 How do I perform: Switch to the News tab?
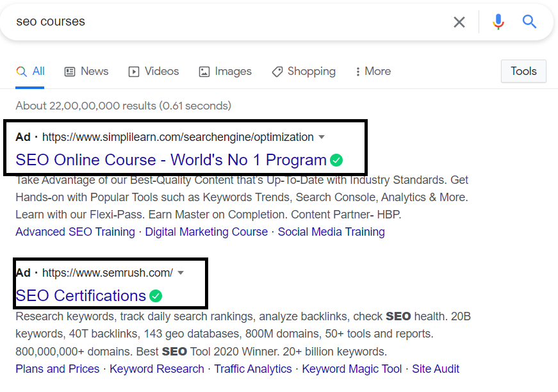pos(86,72)
